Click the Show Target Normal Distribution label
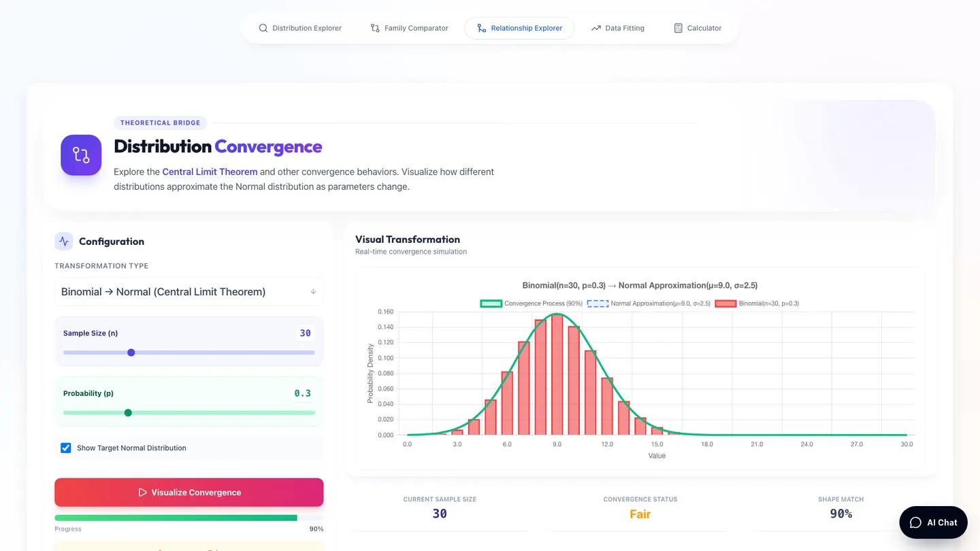 pos(131,448)
